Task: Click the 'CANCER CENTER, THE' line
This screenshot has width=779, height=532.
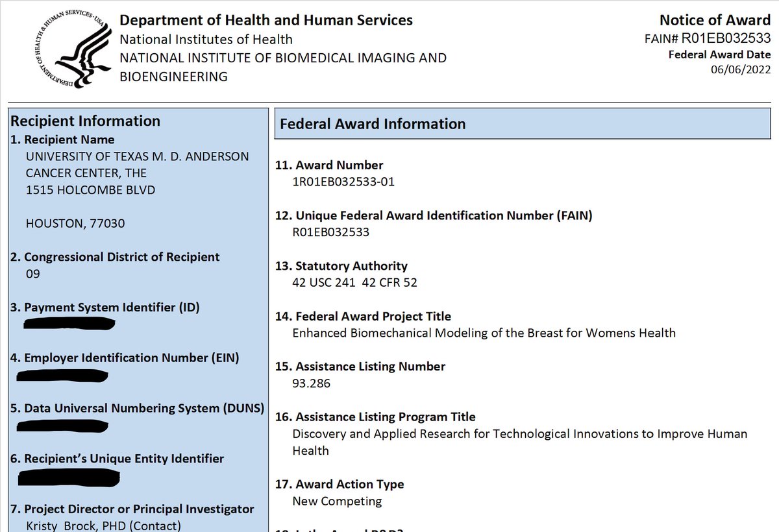Action: [86, 173]
